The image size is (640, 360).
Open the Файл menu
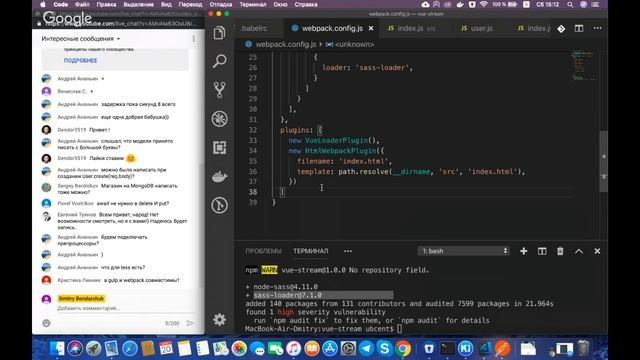click(82, 4)
